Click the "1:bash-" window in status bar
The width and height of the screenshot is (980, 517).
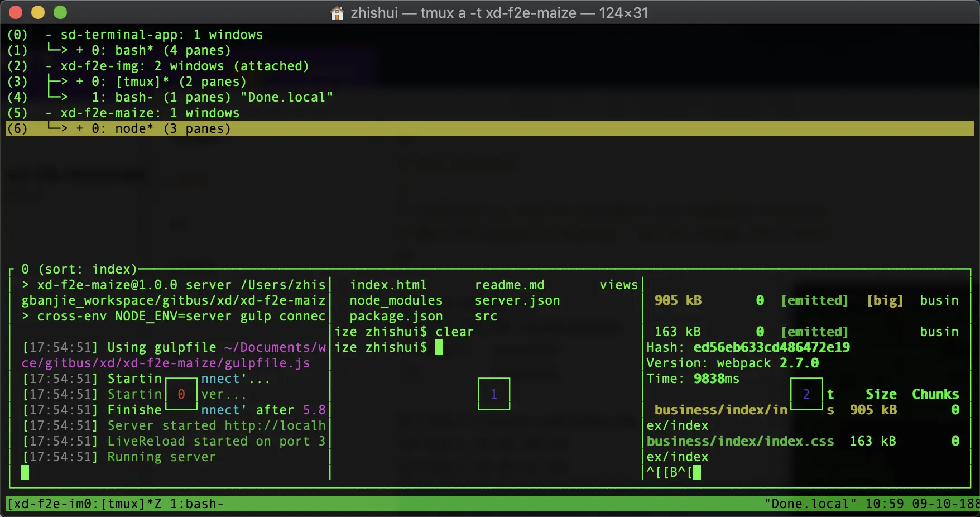(196, 504)
